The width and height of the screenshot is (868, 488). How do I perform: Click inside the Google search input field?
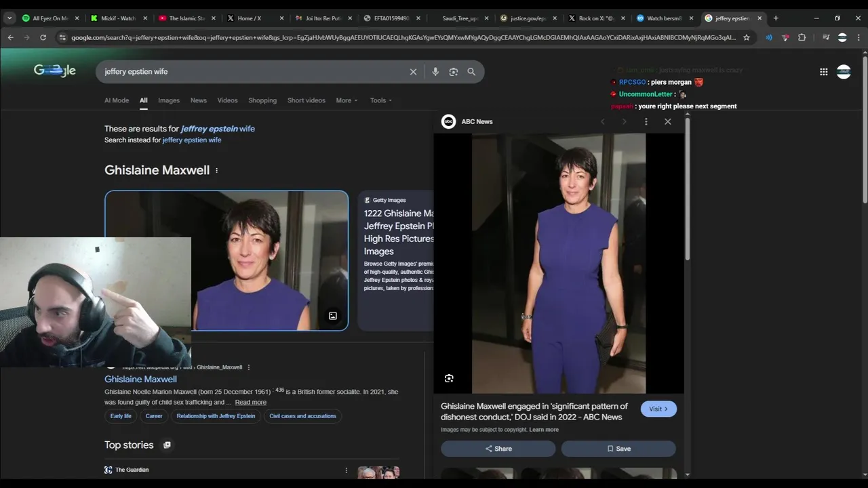pyautogui.click(x=254, y=72)
